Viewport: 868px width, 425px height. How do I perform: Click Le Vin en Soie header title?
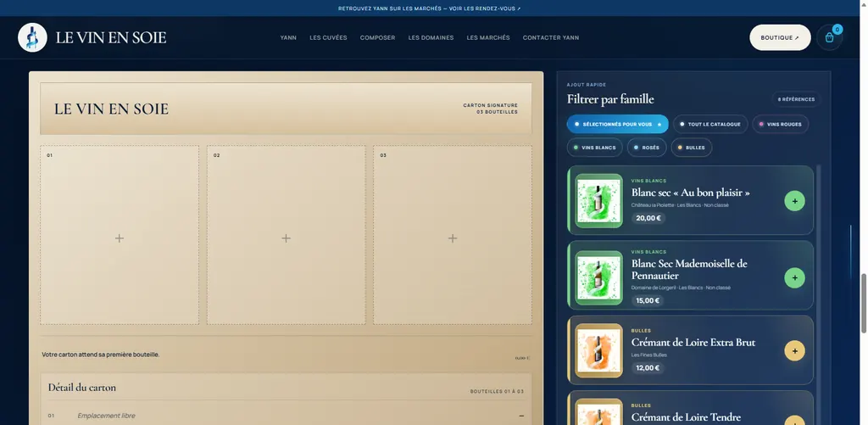[x=111, y=37]
